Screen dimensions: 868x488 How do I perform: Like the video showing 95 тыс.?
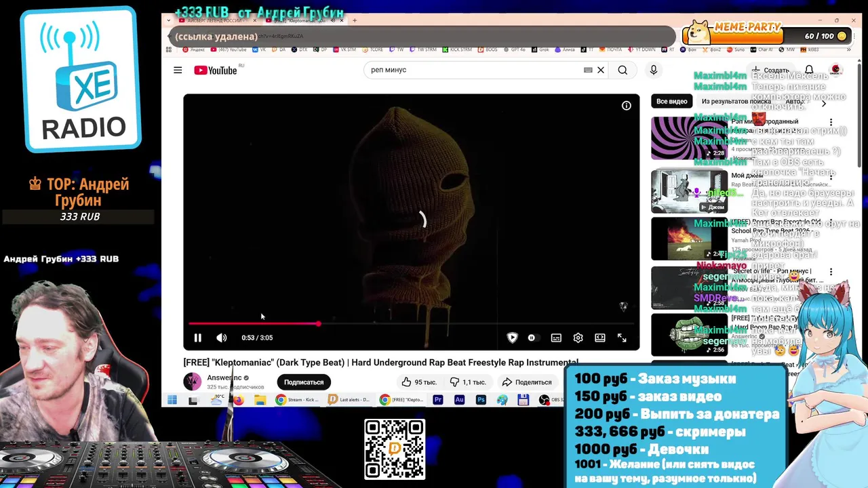[x=418, y=382]
